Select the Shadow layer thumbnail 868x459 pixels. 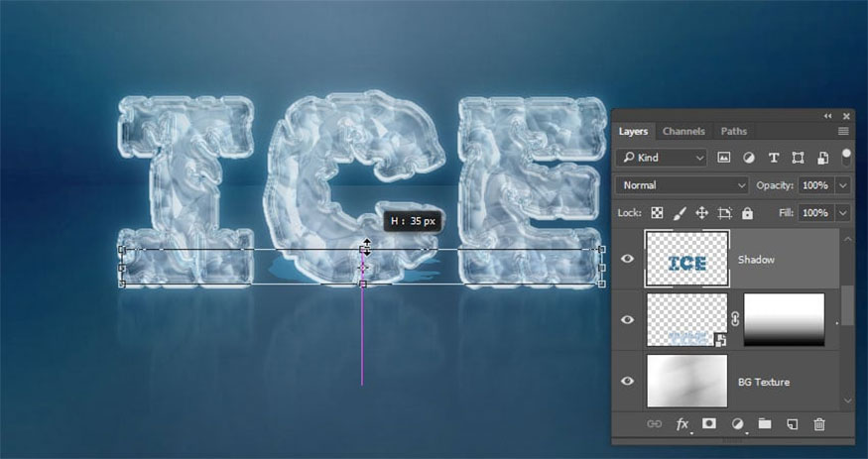coord(687,259)
